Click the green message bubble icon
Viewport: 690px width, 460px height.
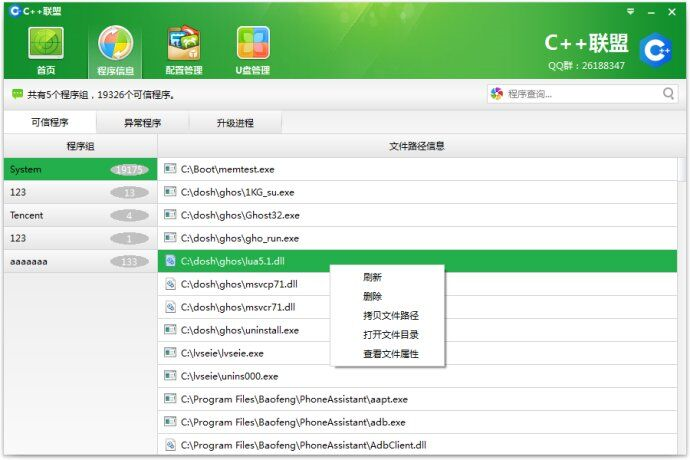(x=17, y=94)
